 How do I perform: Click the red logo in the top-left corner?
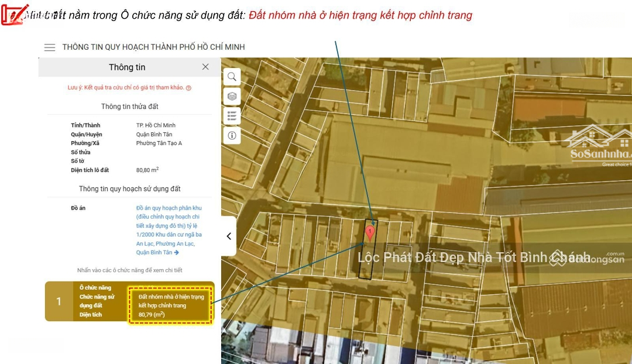(13, 14)
